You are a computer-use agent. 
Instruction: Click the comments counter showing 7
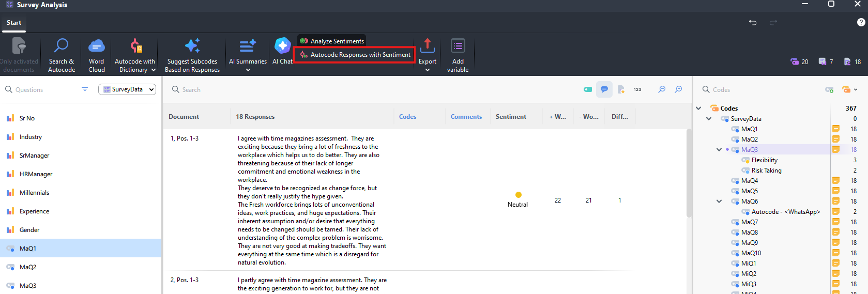point(826,61)
